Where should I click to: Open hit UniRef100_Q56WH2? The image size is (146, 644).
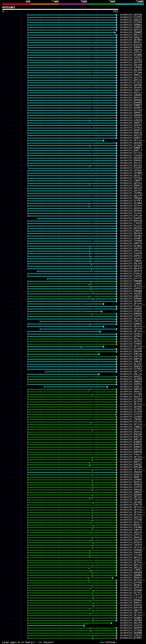[131, 25]
